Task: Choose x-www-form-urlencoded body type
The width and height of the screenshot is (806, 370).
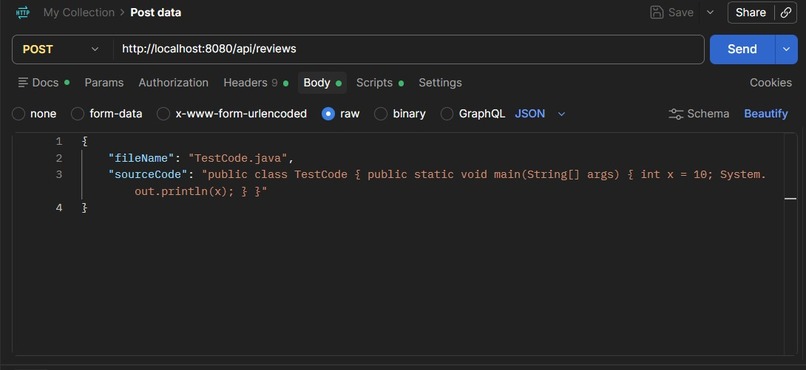Action: (x=163, y=114)
